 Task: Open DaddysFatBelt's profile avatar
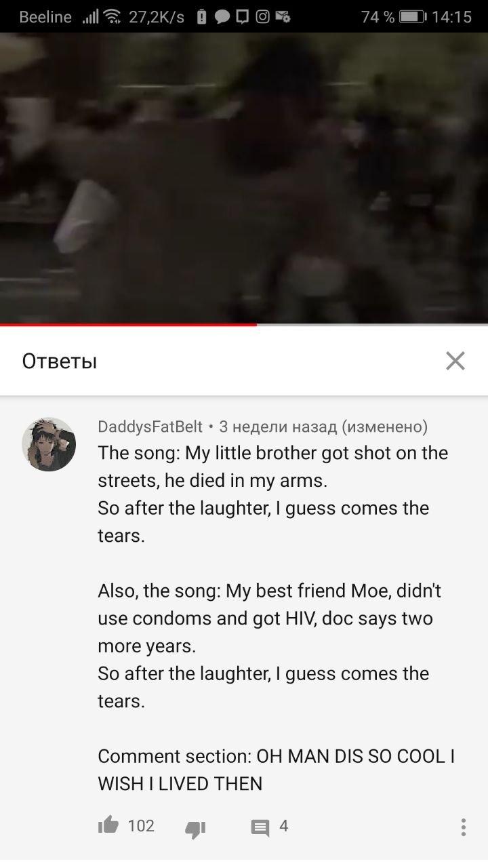point(49,444)
